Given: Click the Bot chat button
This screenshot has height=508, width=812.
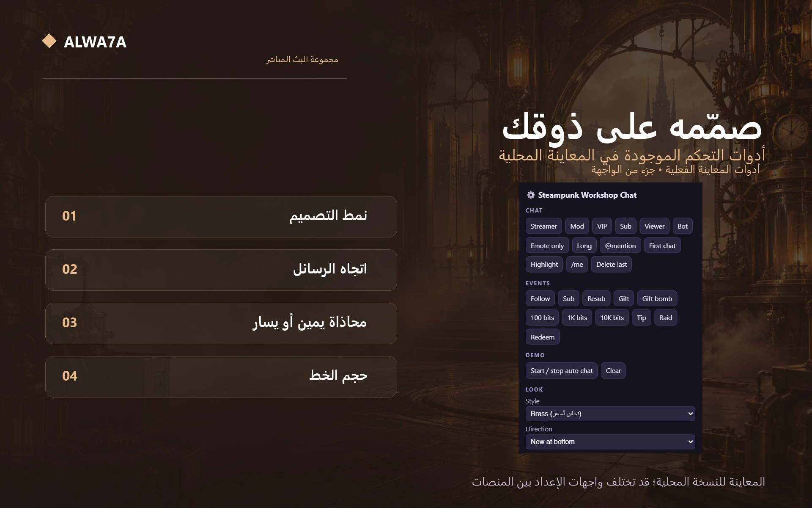Looking at the screenshot, I should tap(683, 226).
